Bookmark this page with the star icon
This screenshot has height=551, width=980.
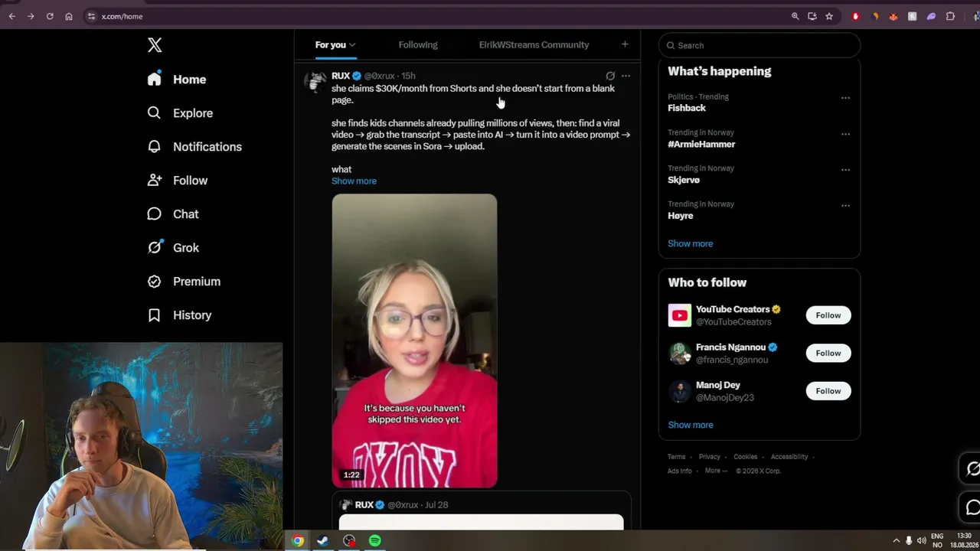[829, 16]
